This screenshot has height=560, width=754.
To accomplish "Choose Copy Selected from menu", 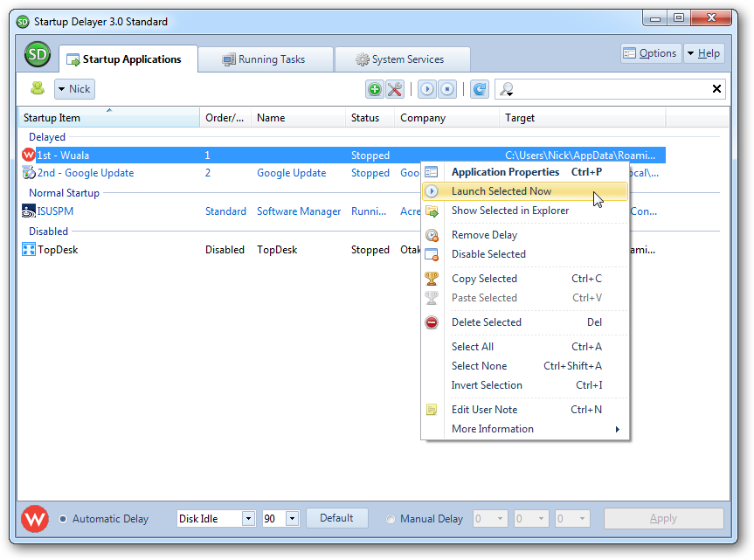I will click(x=525, y=279).
